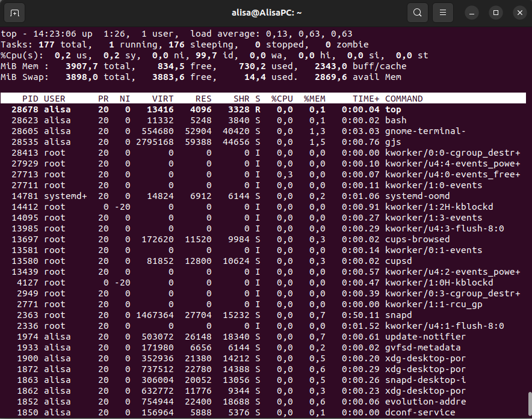Click the load average text
The width and height of the screenshot is (532, 419).
click(x=271, y=34)
